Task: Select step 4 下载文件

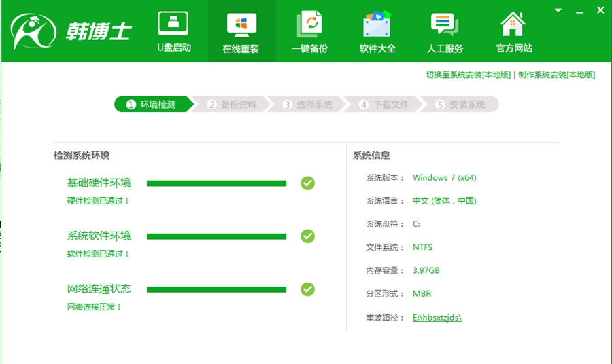Action: tap(385, 105)
